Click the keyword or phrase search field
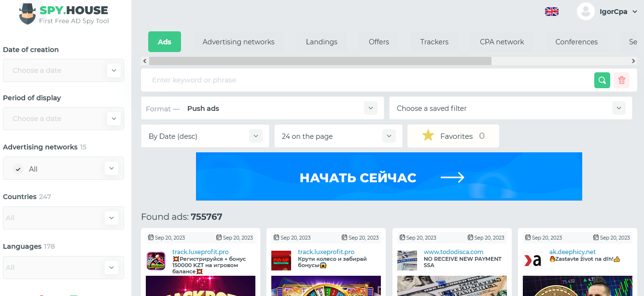The height and width of the screenshot is (296, 644). (x=367, y=80)
